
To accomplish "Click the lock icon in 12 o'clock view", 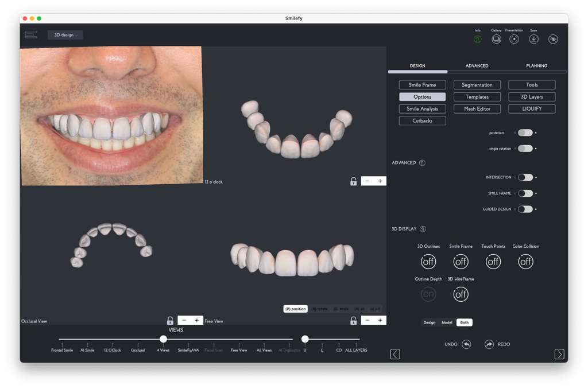I will [x=354, y=181].
